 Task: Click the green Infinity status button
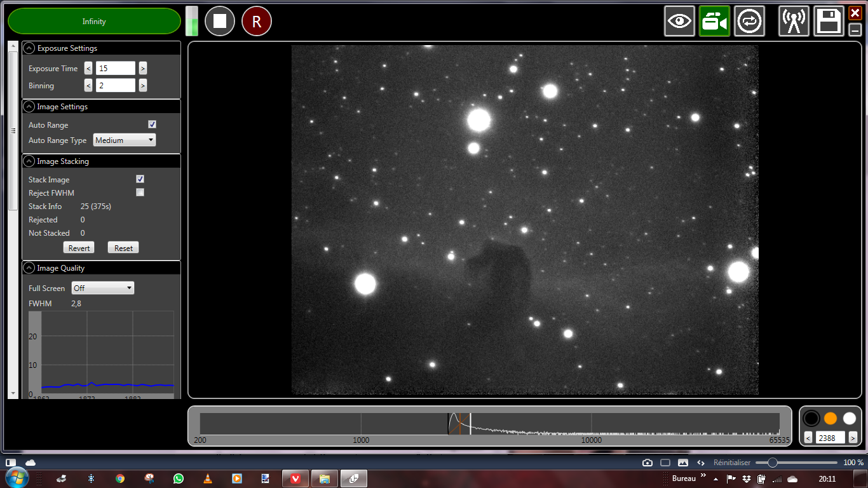tap(94, 21)
